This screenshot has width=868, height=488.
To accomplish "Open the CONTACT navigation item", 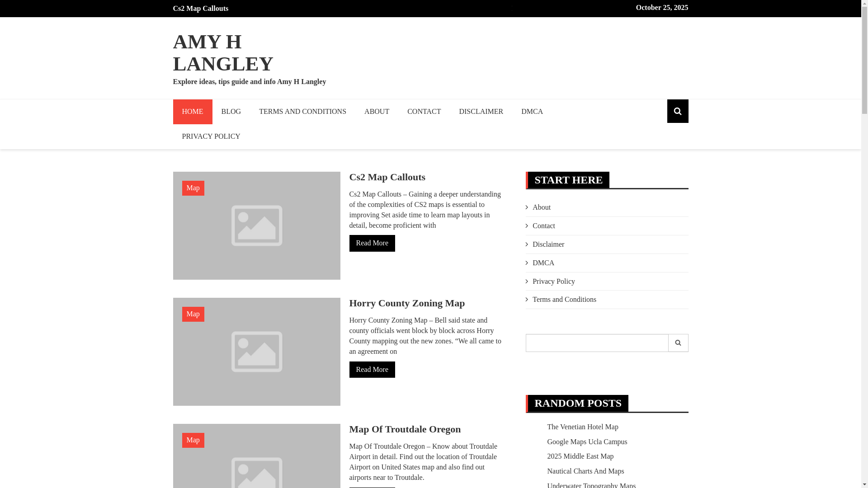I will pyautogui.click(x=424, y=112).
